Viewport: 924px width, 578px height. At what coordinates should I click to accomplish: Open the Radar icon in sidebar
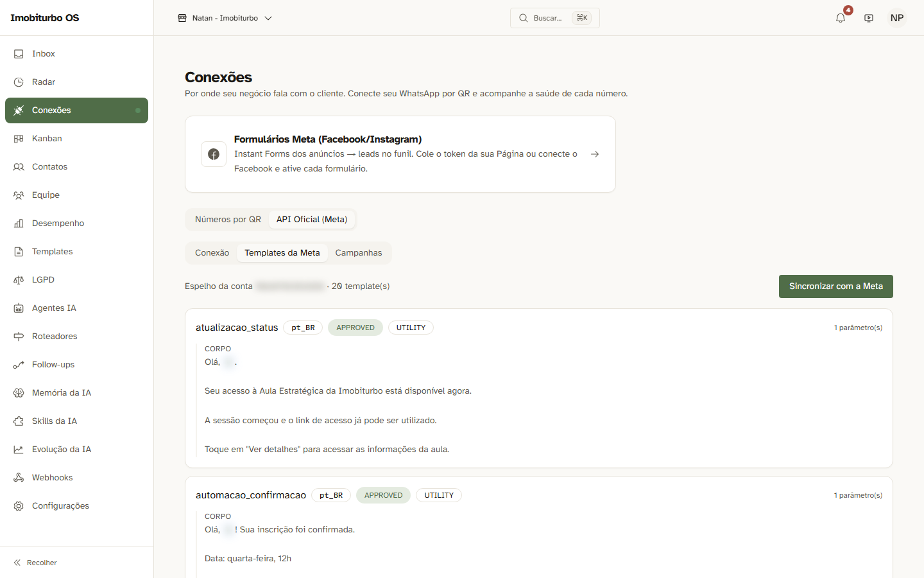click(x=19, y=82)
